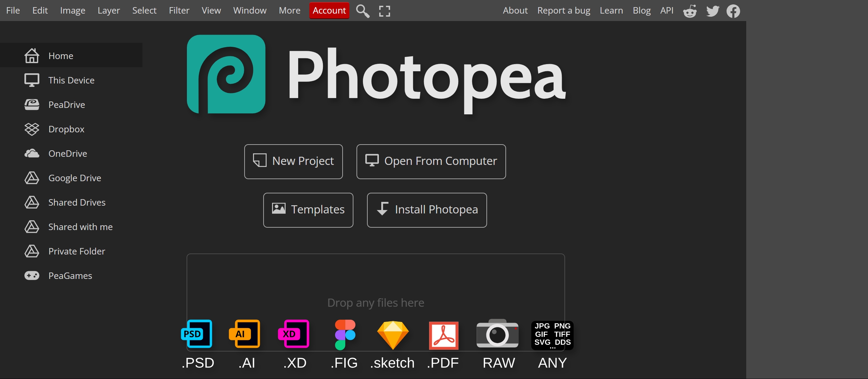
Task: Click the PSD file format icon
Action: [197, 334]
